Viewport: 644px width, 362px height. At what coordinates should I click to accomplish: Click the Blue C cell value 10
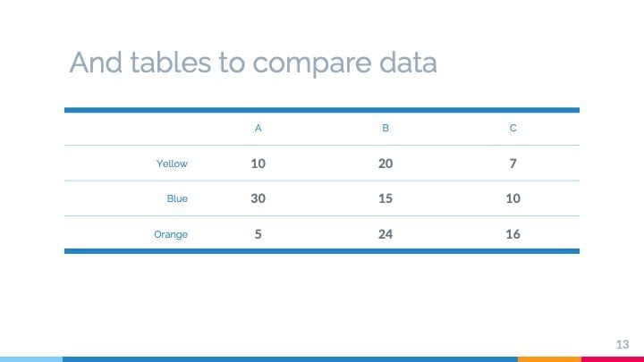(x=513, y=198)
